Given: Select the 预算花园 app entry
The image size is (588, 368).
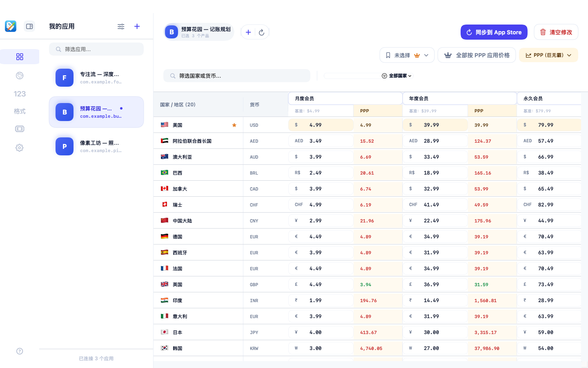Looking at the screenshot, I should click(x=96, y=112).
